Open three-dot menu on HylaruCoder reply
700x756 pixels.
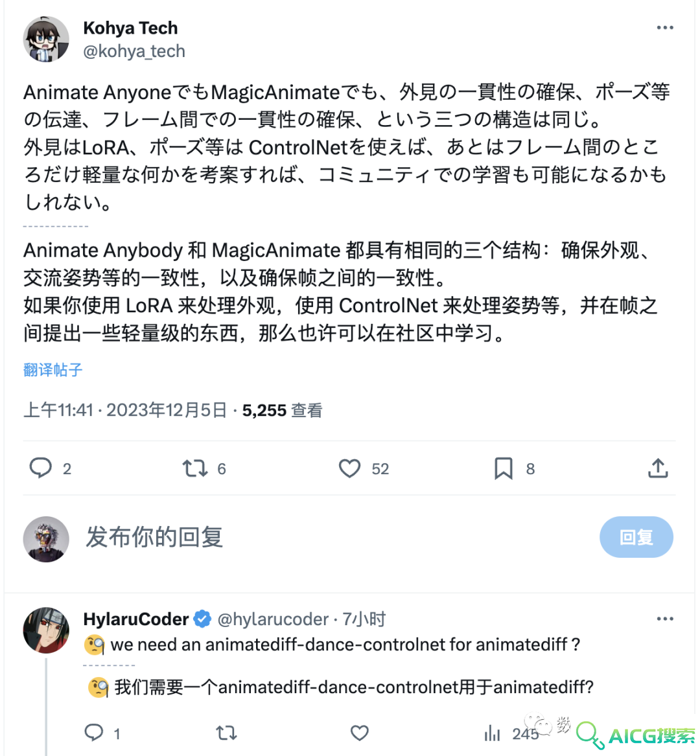tap(665, 619)
